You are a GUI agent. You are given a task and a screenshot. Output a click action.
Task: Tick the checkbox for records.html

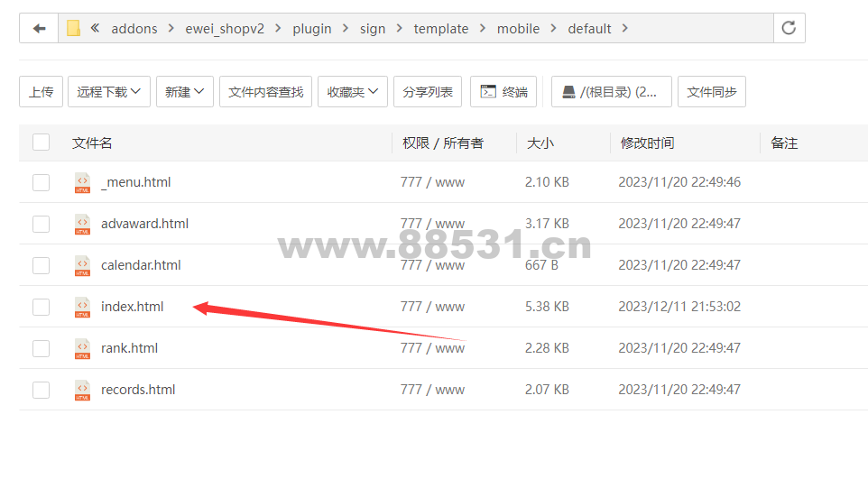(41, 390)
